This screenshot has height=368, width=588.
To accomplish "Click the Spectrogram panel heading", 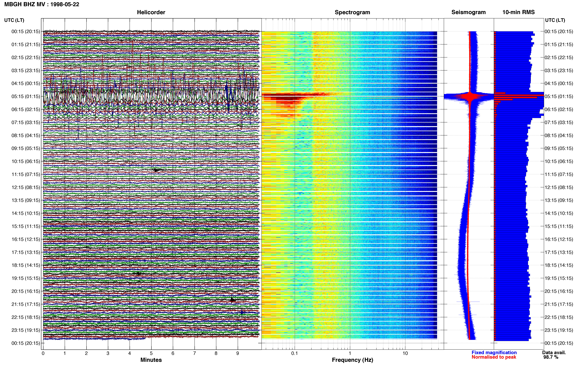I will tap(352, 12).
